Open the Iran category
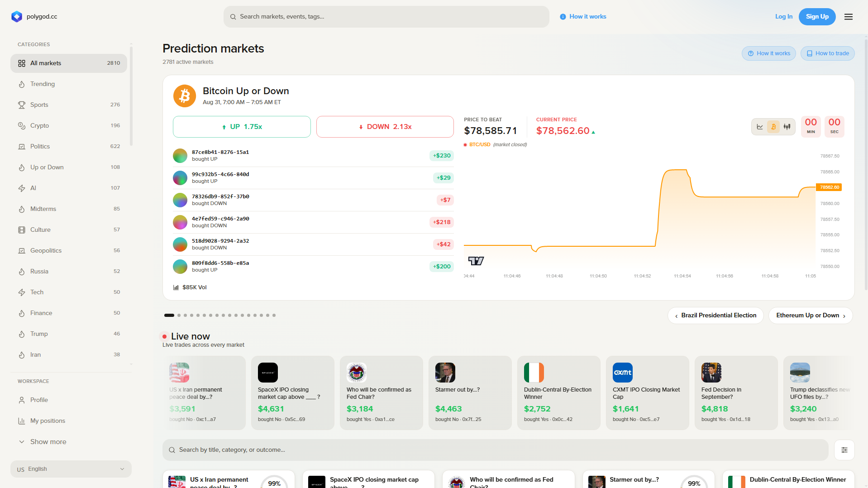The height and width of the screenshot is (488, 868). [x=69, y=355]
